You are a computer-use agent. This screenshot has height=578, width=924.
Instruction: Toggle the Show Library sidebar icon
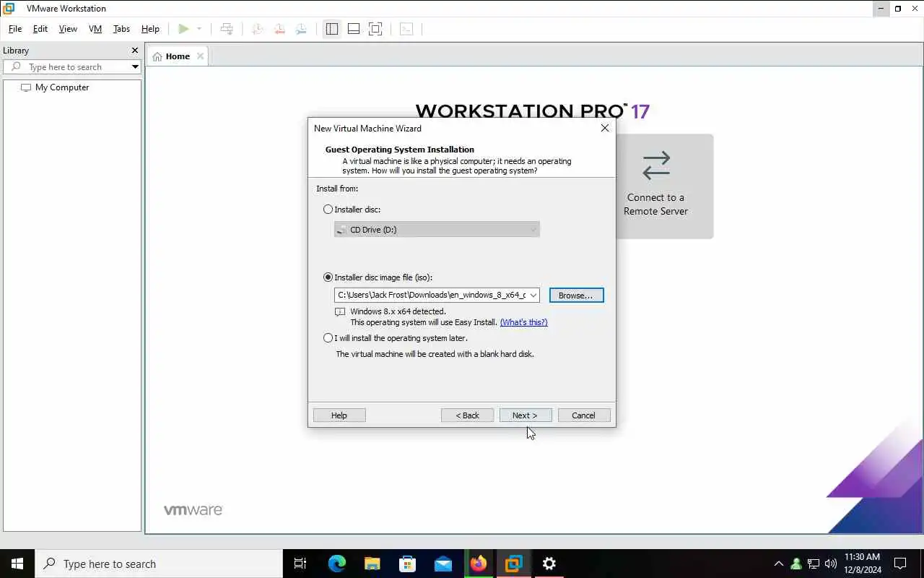tap(332, 29)
